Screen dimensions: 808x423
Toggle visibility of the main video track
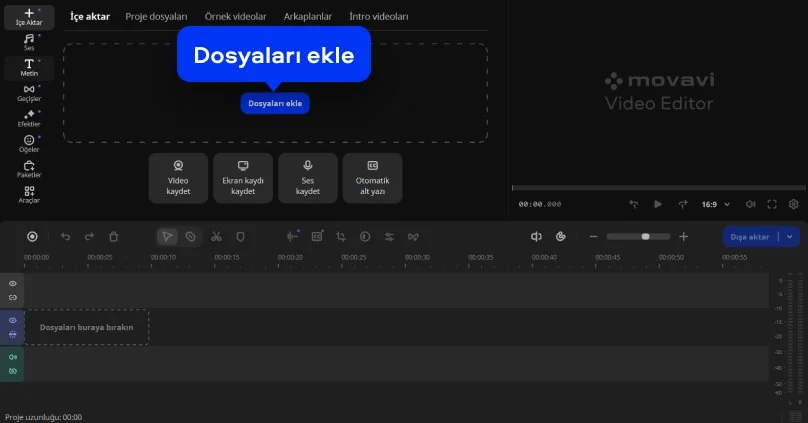click(x=13, y=320)
